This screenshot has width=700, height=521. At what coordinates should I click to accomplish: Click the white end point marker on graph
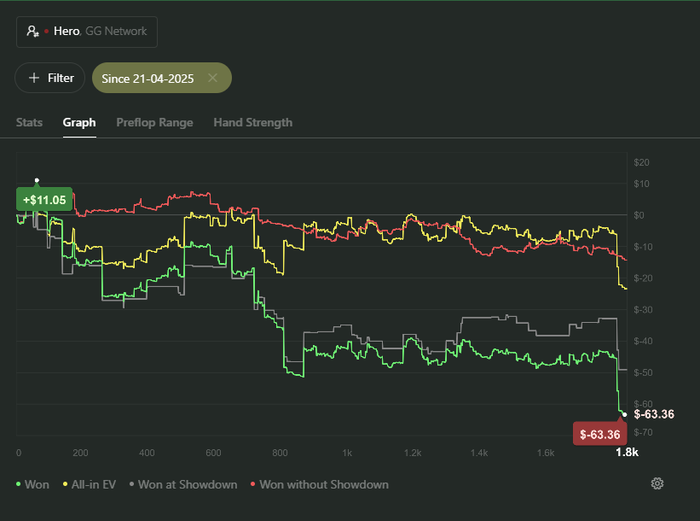click(624, 413)
